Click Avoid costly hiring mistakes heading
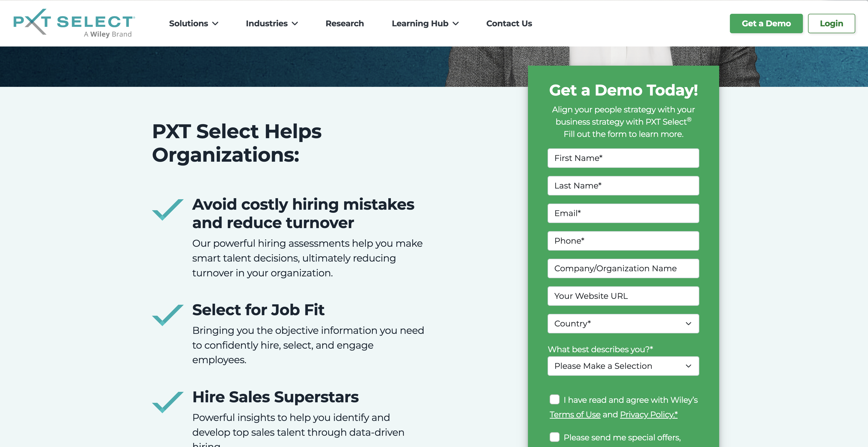868x447 pixels. tap(303, 213)
